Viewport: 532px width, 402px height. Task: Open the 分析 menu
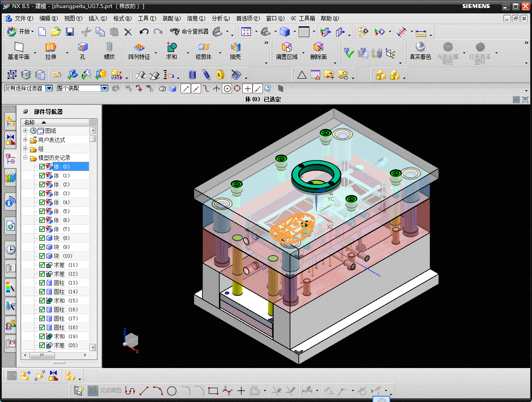tap(220, 18)
